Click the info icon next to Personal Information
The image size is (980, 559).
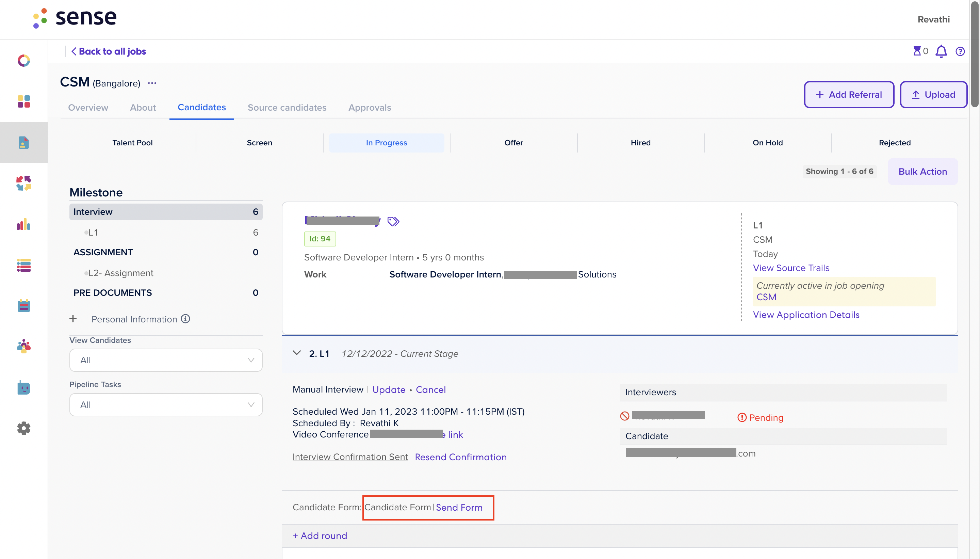coord(186,319)
